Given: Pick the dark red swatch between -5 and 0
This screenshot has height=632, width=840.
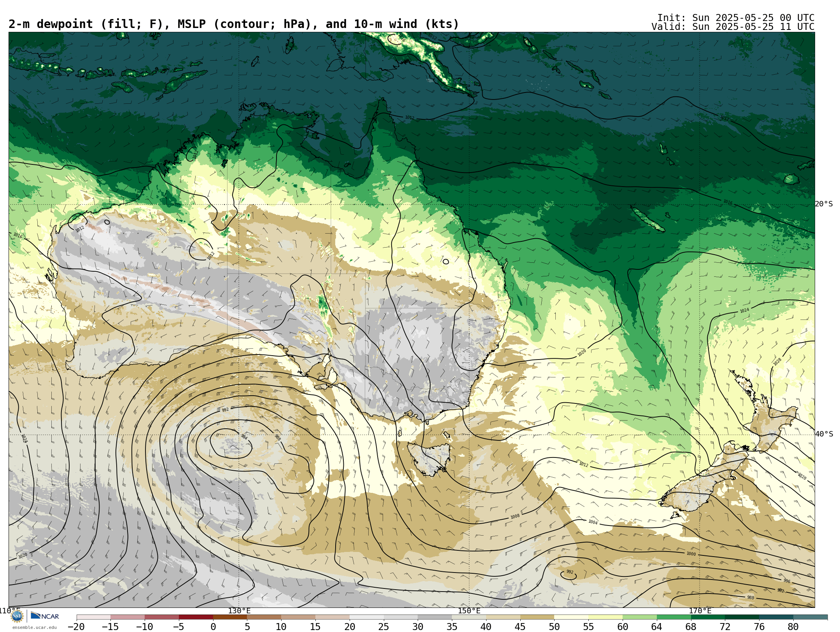Looking at the screenshot, I should [x=196, y=617].
